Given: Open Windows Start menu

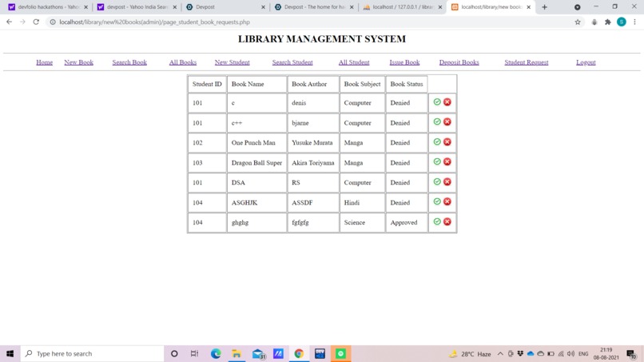Looking at the screenshot, I should click(x=10, y=353).
